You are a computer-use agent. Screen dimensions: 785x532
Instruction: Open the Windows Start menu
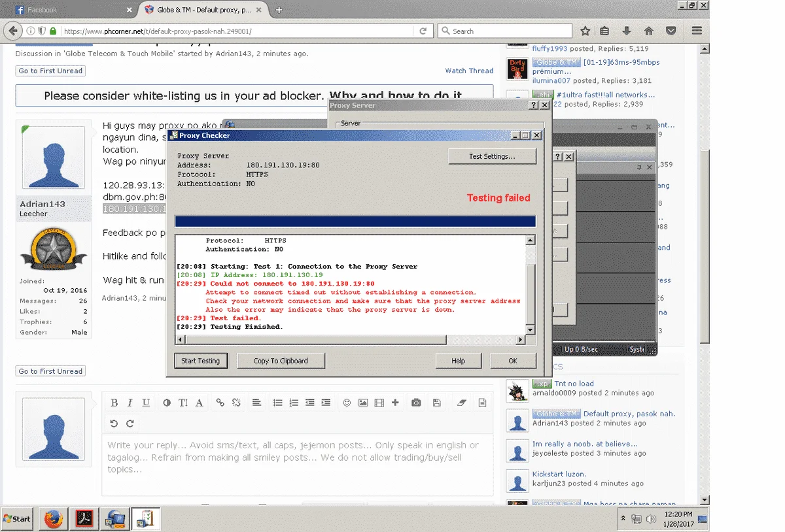pyautogui.click(x=18, y=519)
